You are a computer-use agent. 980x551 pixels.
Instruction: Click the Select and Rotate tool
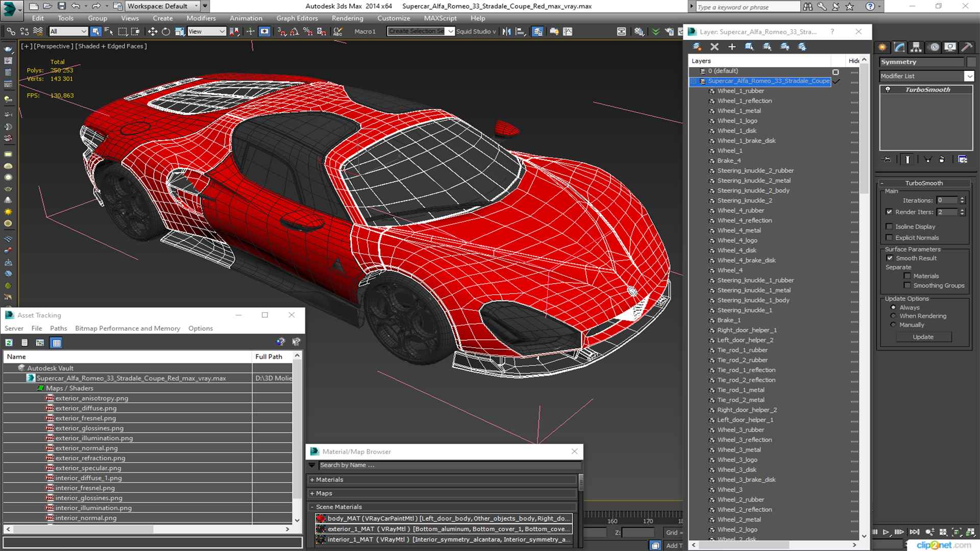[x=165, y=32]
